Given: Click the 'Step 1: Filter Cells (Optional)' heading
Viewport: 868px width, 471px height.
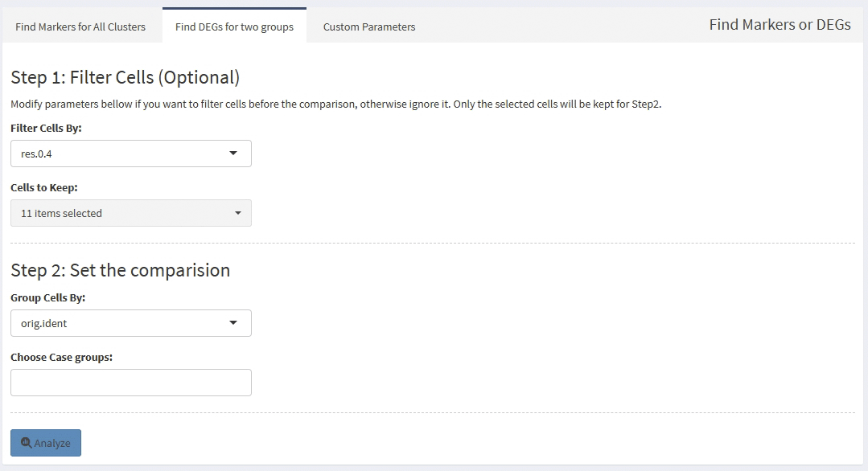Looking at the screenshot, I should pos(125,77).
